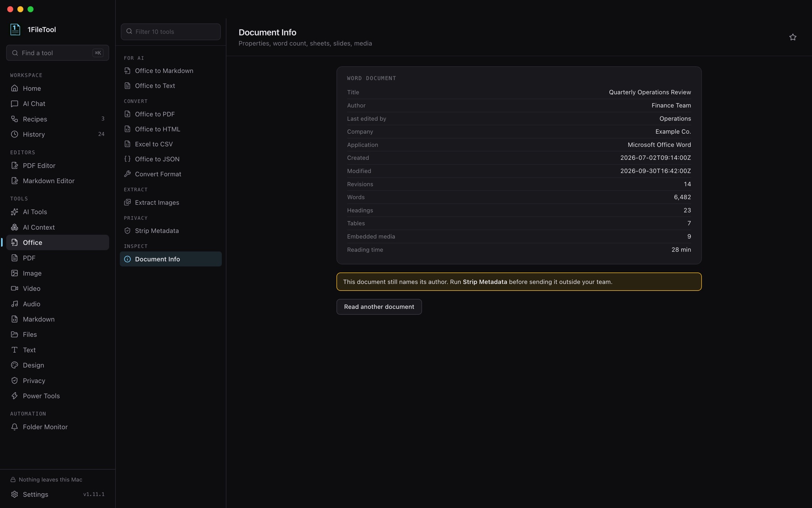This screenshot has width=812, height=508.
Task: Click Read another document button
Action: click(x=379, y=307)
